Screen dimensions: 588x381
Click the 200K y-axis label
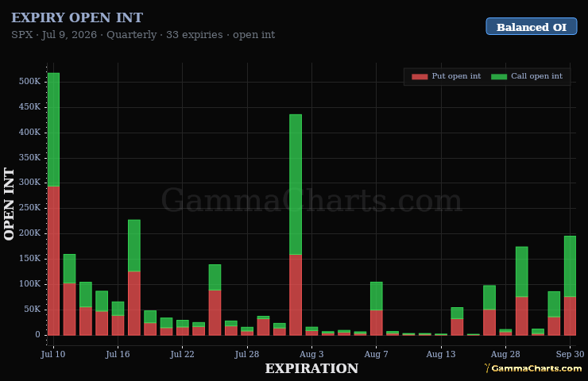point(29,233)
